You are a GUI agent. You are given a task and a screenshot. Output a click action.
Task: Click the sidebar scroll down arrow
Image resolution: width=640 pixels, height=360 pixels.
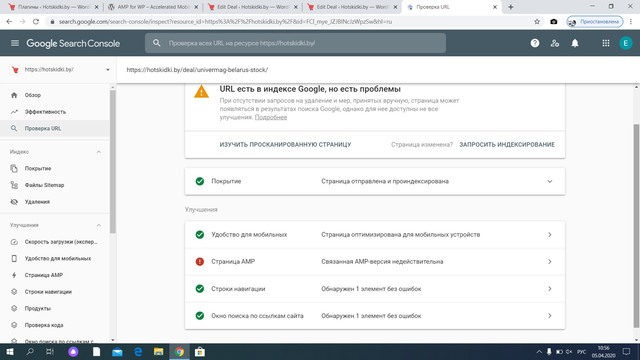tap(113, 340)
